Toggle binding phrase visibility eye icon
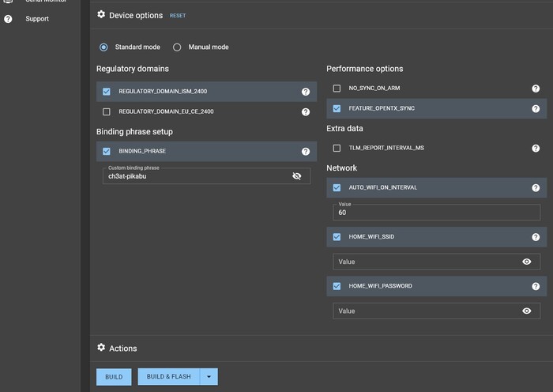The image size is (553, 392). (297, 176)
